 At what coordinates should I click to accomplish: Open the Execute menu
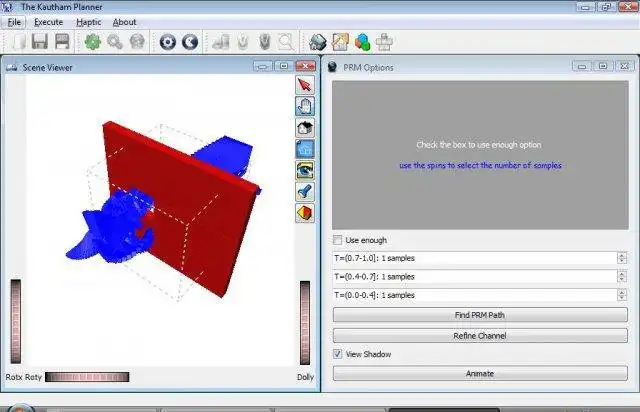tap(49, 22)
